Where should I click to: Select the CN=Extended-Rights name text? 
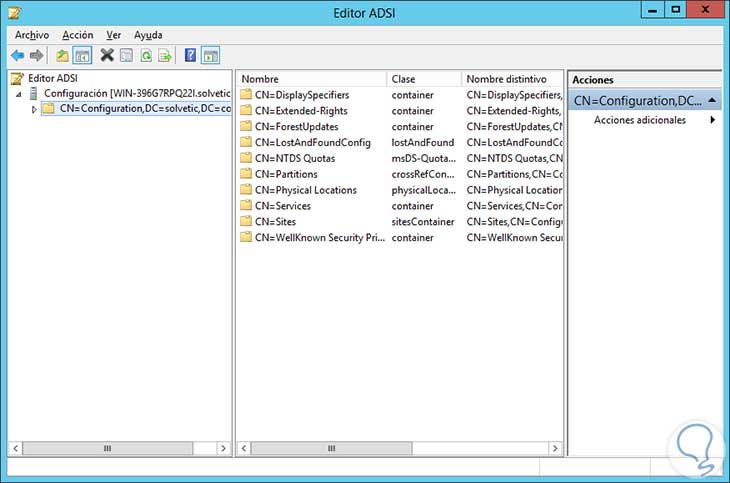click(301, 111)
